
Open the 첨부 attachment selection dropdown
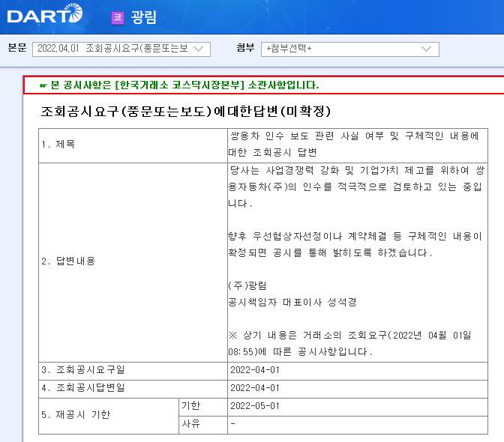click(x=350, y=49)
